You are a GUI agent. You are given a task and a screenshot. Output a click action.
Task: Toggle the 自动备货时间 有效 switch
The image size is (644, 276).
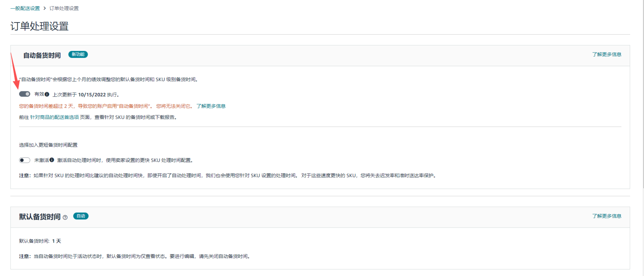click(x=25, y=94)
